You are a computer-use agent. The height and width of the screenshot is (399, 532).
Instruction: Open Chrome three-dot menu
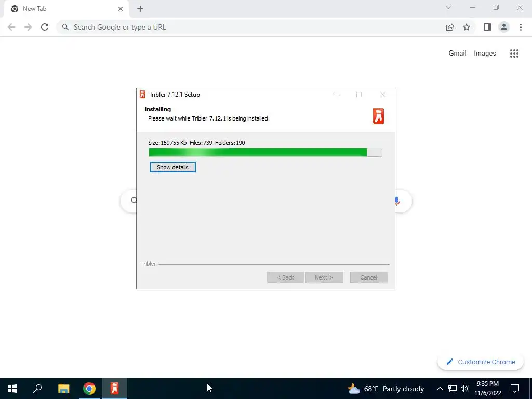coord(521,27)
